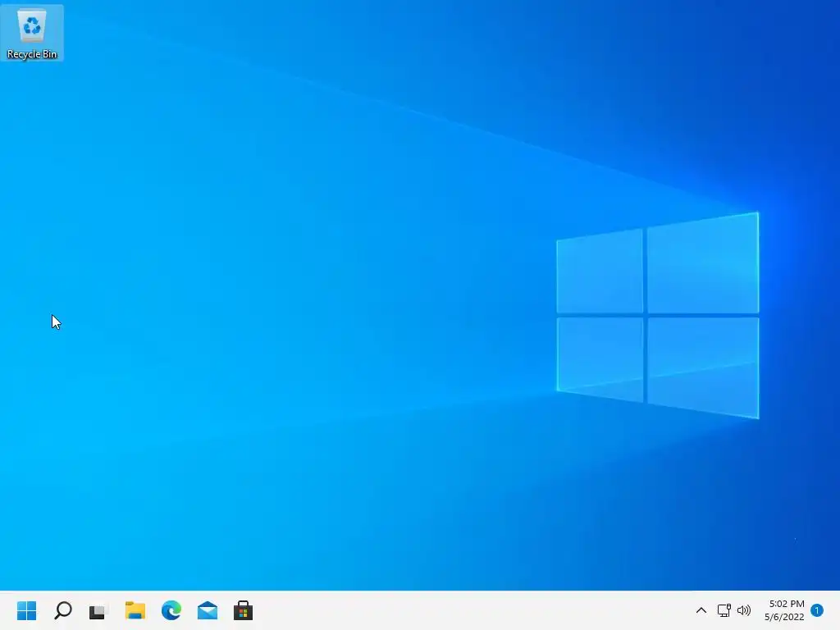Open the Windows Start menu
This screenshot has width=840, height=630.
[x=26, y=610]
